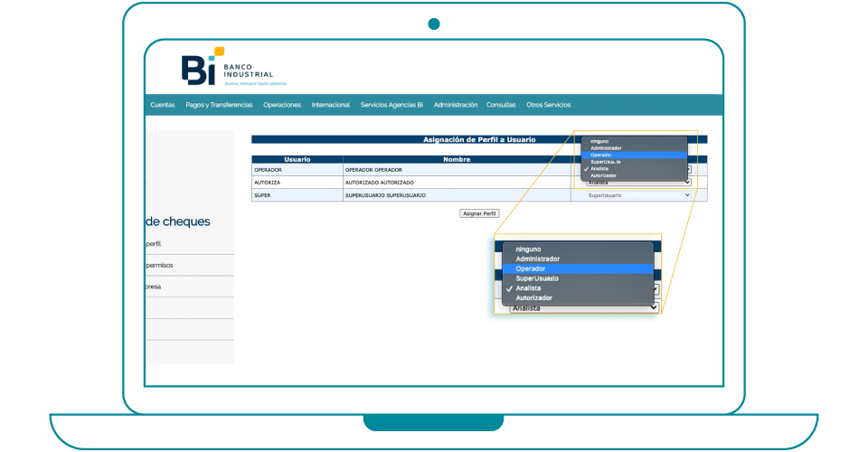Open the Cuentas menu

pyautogui.click(x=163, y=105)
